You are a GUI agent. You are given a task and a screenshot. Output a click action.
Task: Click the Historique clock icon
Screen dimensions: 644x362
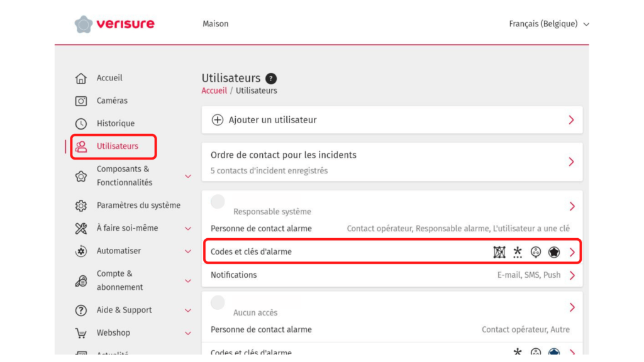81,124
